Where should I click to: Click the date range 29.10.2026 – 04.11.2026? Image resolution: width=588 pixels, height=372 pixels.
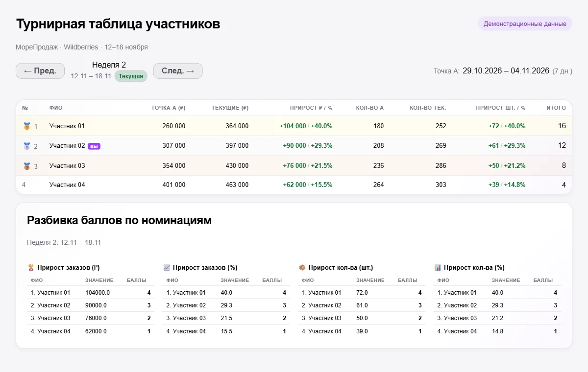[x=506, y=71]
